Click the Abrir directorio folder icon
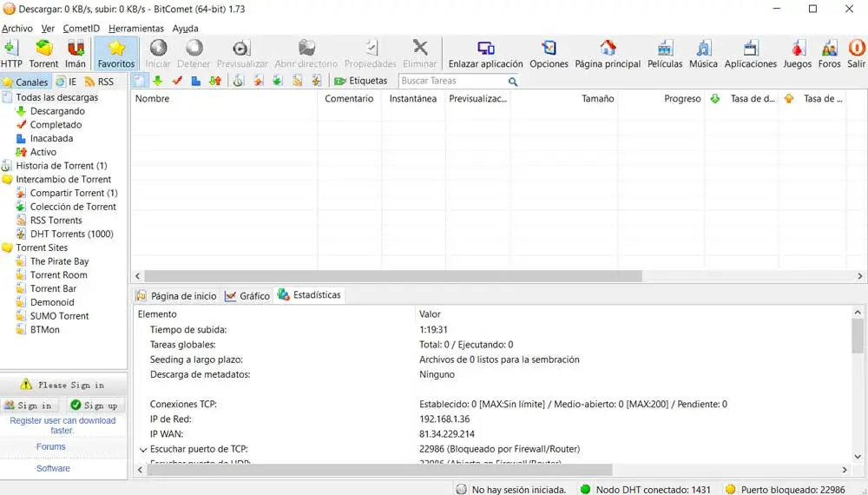The height and width of the screenshot is (495, 868). point(306,54)
